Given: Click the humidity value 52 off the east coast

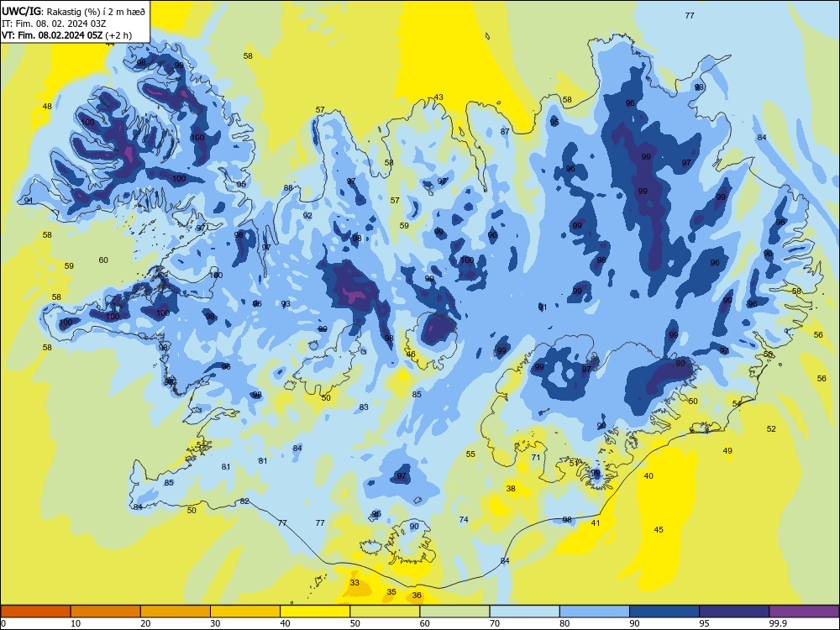Looking at the screenshot, I should click(771, 428).
